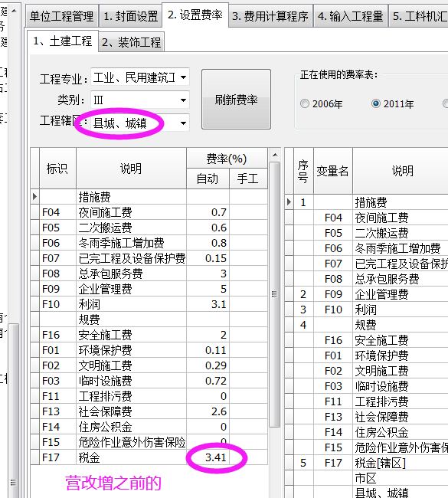Viewport: 448px width, 498px height.
Task: Click the 刷新费率 button
Action: pyautogui.click(x=236, y=100)
